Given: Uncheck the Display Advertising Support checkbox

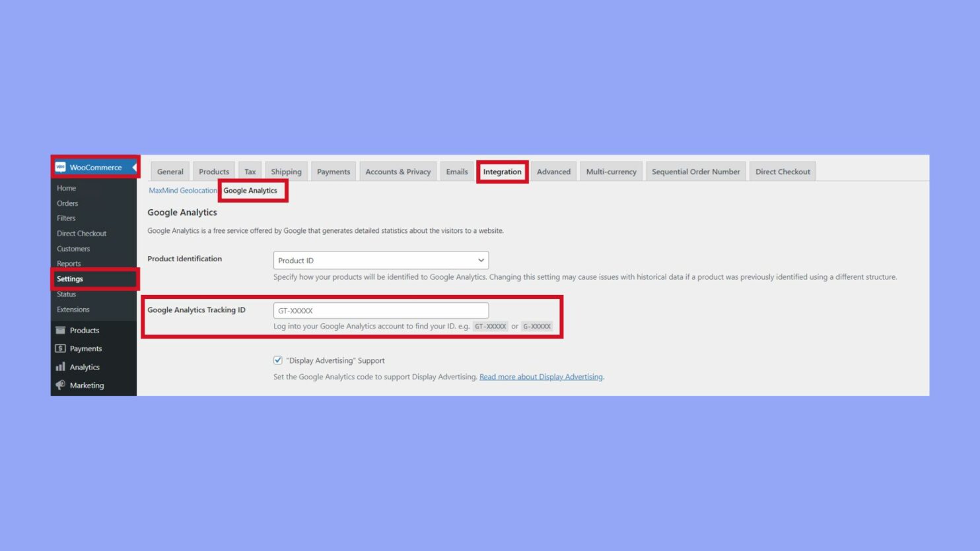Looking at the screenshot, I should (277, 360).
